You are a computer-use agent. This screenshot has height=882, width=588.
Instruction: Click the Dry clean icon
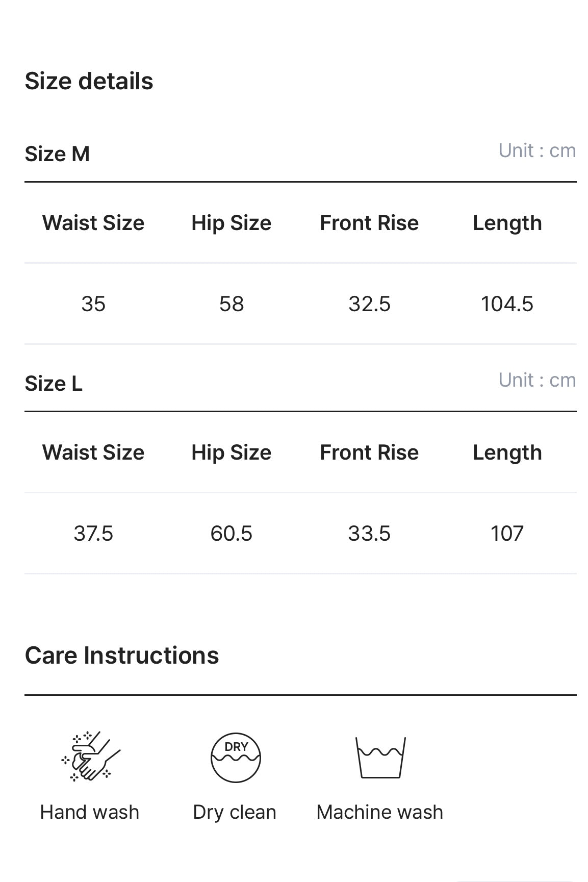click(x=236, y=758)
